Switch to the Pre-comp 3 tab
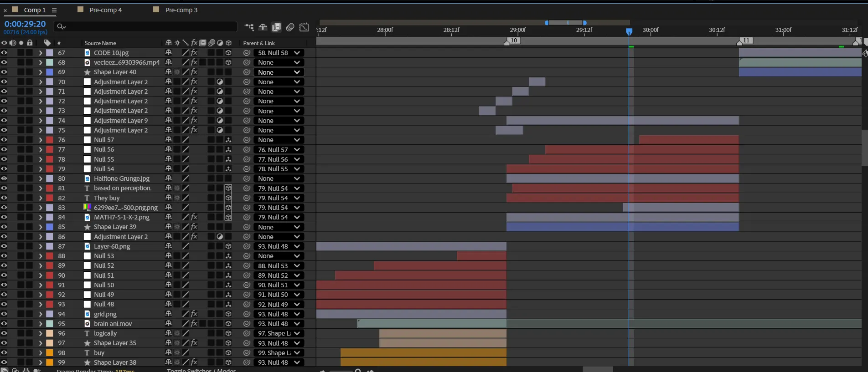This screenshot has width=868, height=372. click(181, 10)
